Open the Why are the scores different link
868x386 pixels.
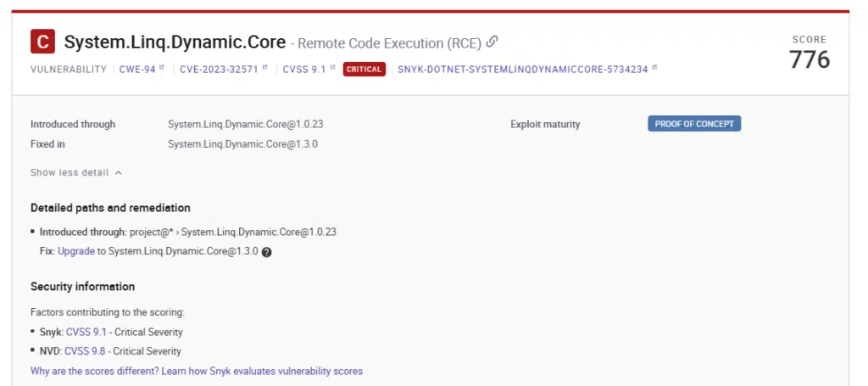[196, 371]
